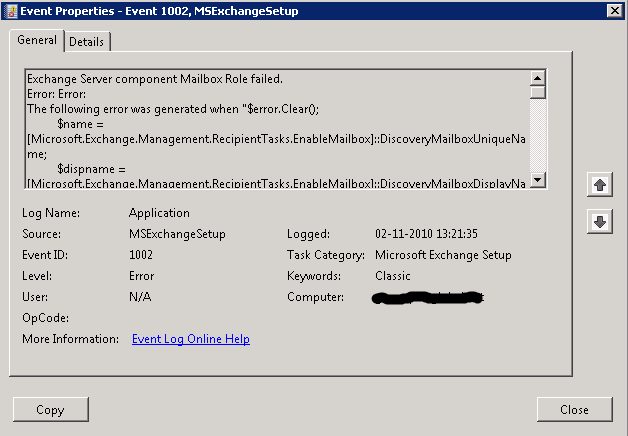The height and width of the screenshot is (436, 628).
Task: Select the Log Name value Application
Action: (159, 213)
